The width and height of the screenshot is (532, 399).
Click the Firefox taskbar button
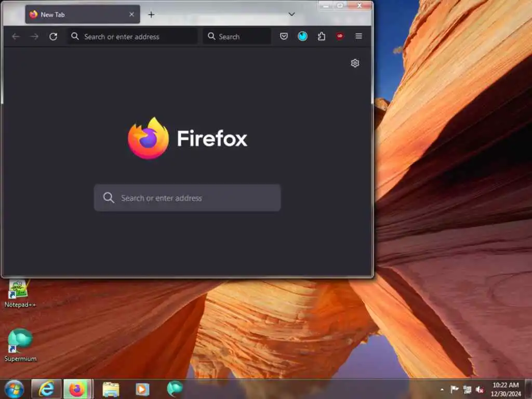pyautogui.click(x=78, y=389)
